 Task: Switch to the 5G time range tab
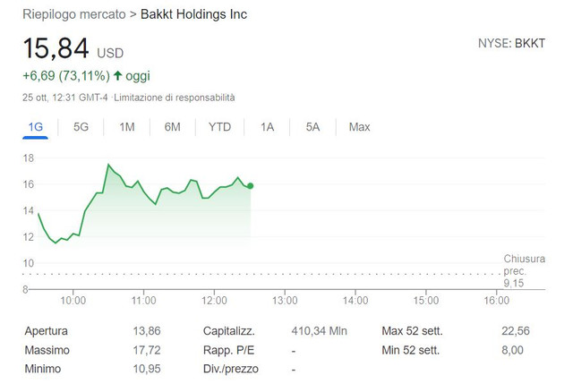click(81, 127)
